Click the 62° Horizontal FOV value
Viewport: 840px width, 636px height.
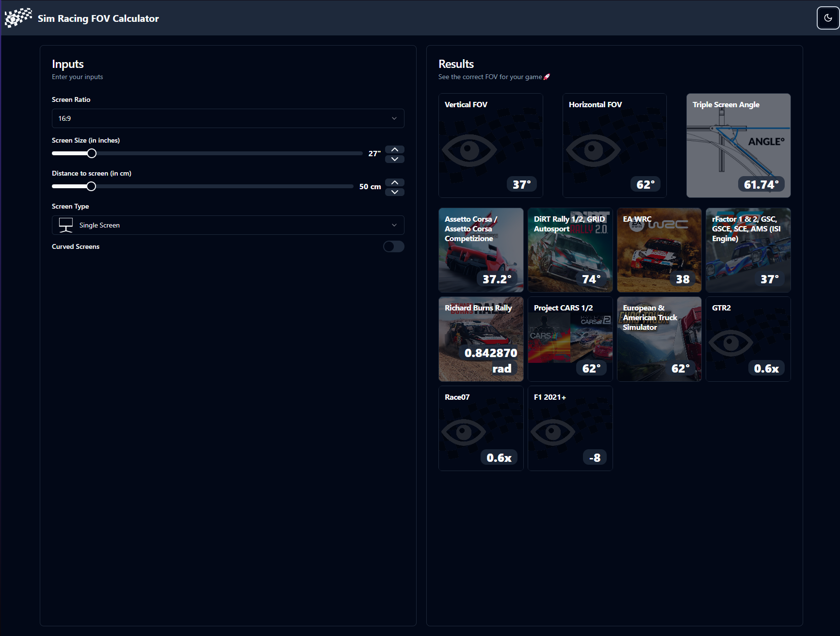coord(646,184)
